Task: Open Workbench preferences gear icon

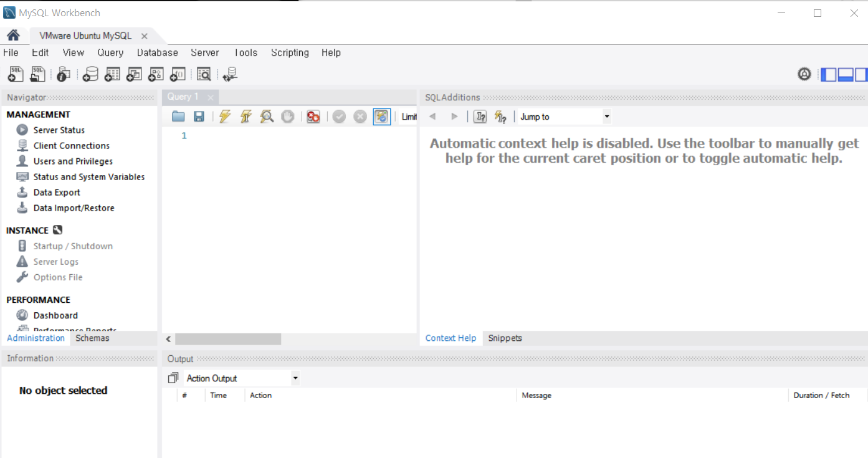Action: point(804,75)
